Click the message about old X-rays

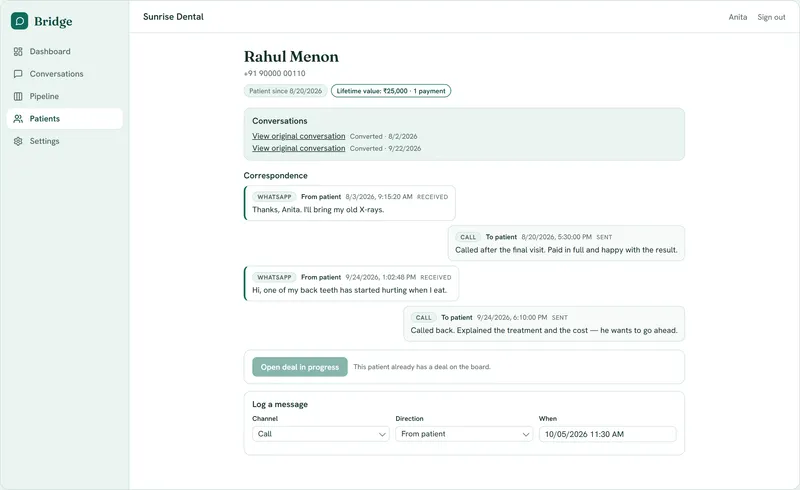[349, 203]
